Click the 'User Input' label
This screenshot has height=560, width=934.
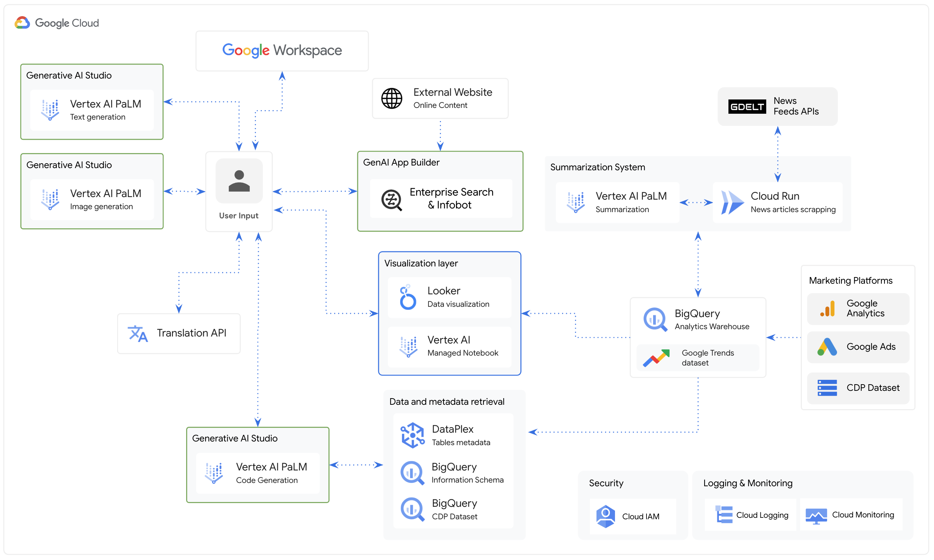coord(239,216)
